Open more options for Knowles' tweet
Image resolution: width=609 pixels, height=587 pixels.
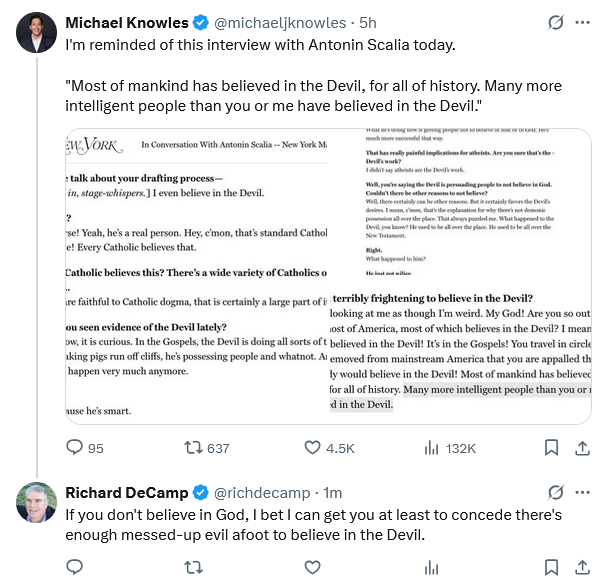[x=582, y=23]
